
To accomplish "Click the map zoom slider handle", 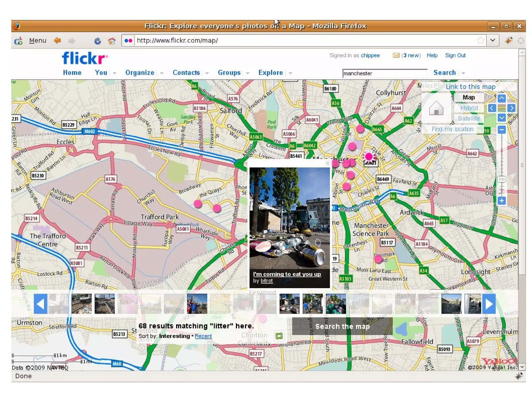I will click(501, 179).
